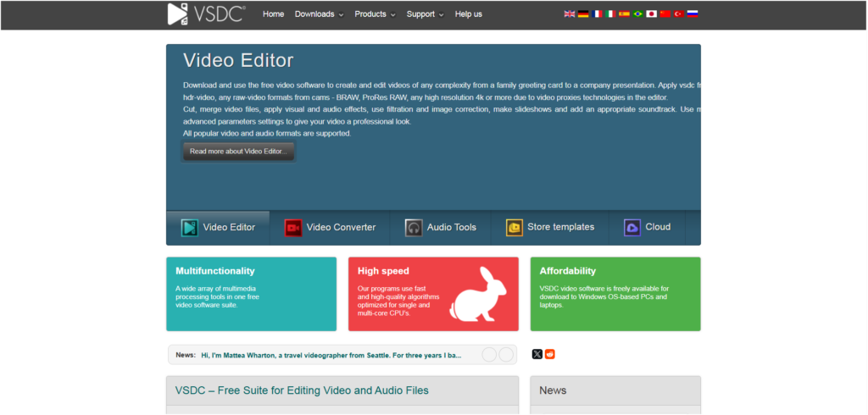
Task: Click the High speed card title
Action: [x=384, y=271]
